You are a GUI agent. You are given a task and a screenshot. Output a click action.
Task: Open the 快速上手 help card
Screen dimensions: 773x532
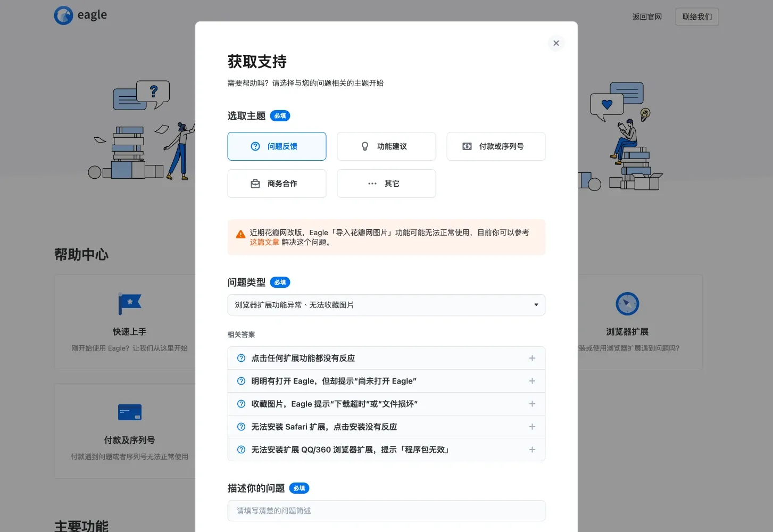tap(124, 322)
